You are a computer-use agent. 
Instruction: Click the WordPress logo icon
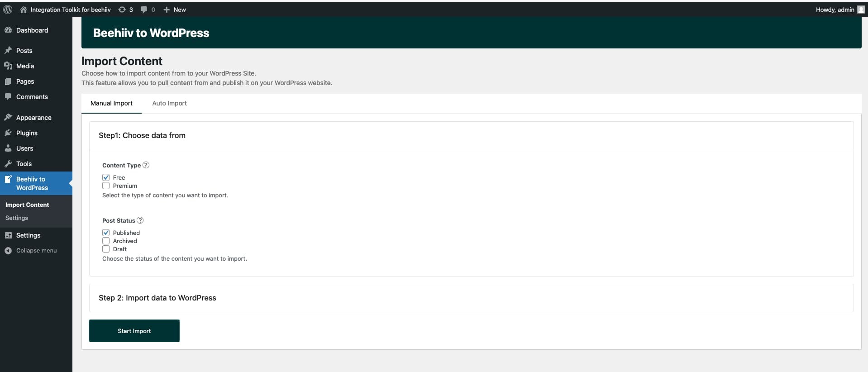(x=8, y=10)
